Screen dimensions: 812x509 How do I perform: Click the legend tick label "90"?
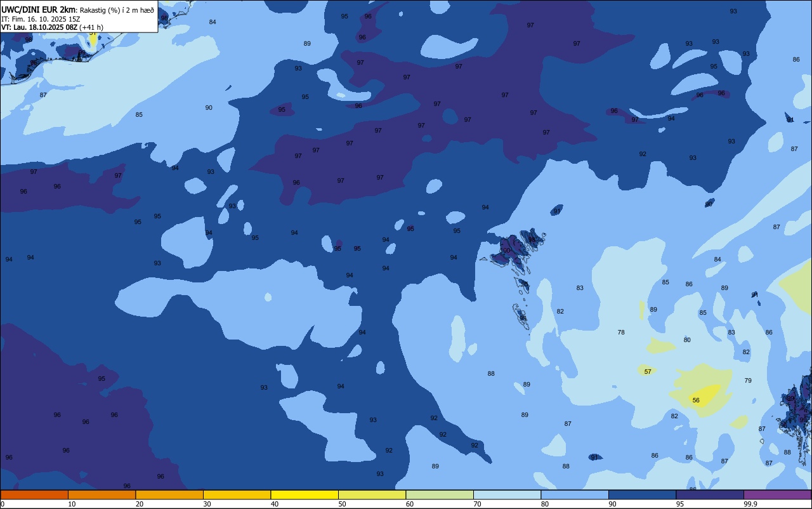pyautogui.click(x=613, y=504)
